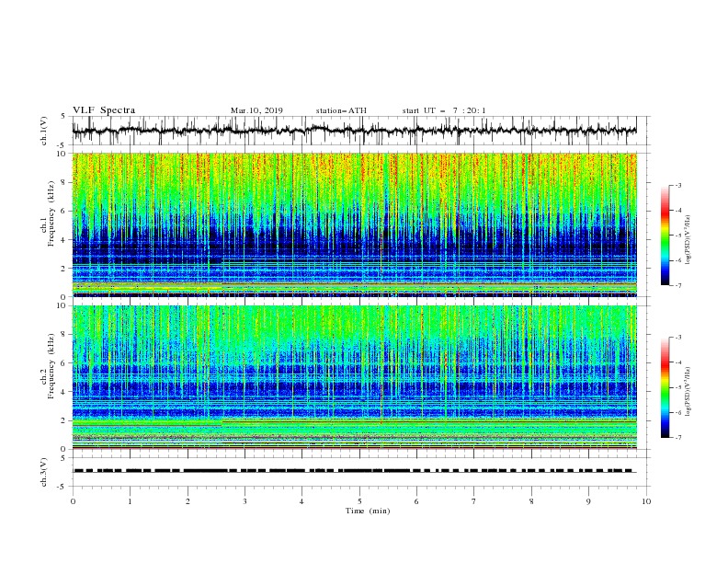Click the ch.1 spectrogram plot

coord(354,224)
